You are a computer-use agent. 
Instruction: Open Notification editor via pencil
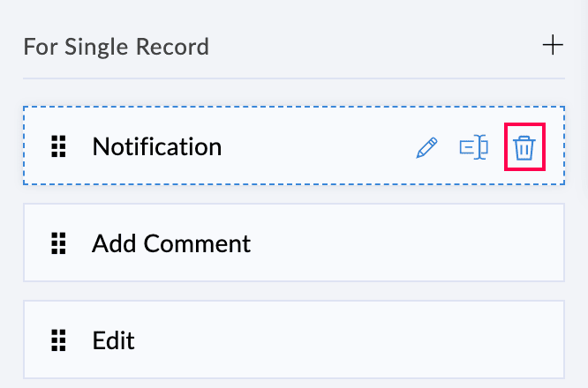[426, 147]
